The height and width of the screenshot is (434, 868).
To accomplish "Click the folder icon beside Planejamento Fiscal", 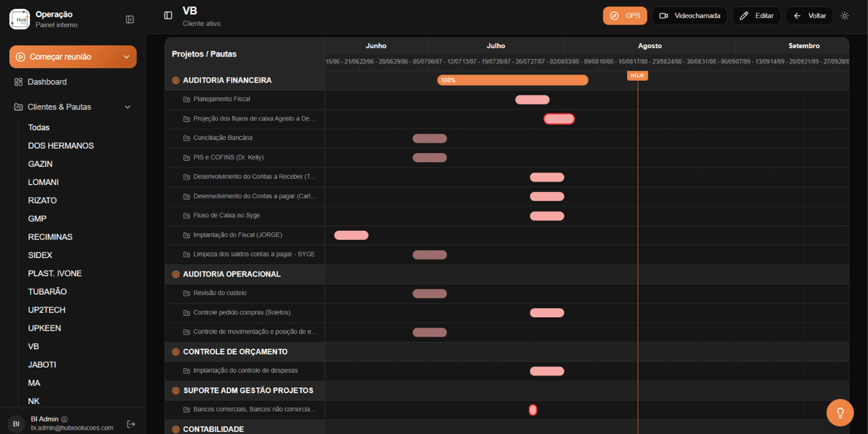I will [x=187, y=99].
